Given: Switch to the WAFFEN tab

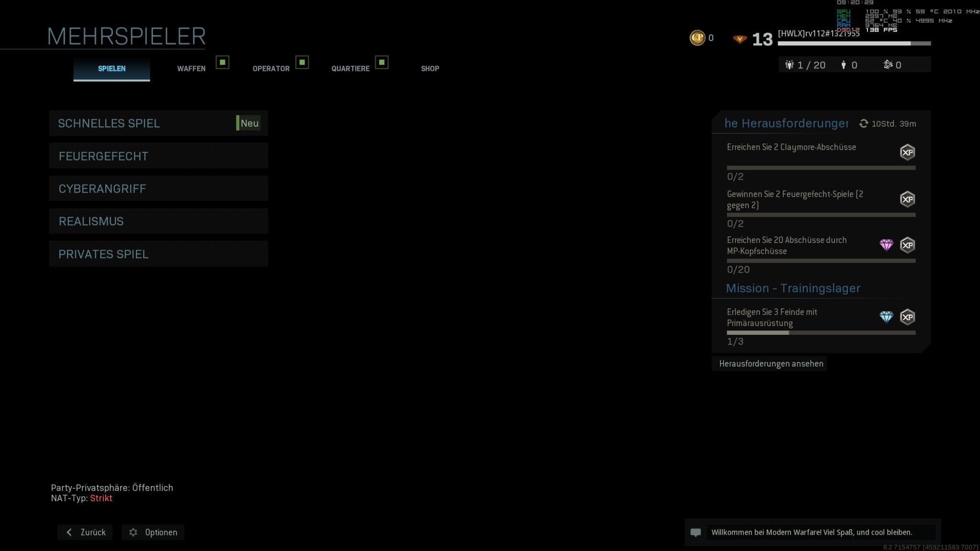Looking at the screenshot, I should pyautogui.click(x=191, y=68).
